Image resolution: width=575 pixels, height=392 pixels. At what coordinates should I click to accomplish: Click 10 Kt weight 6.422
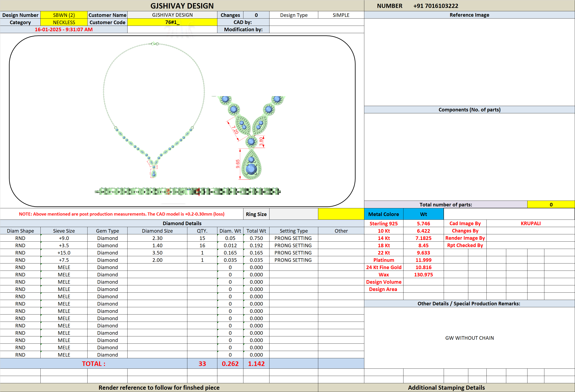coord(423,231)
